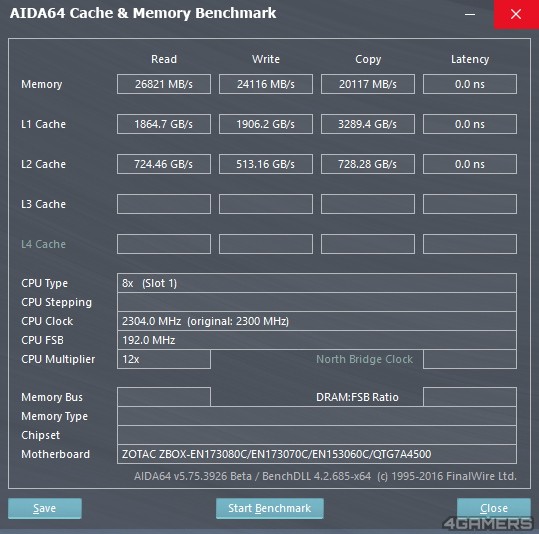Select the Memory Write 24116 MB/s field
Image resolution: width=539 pixels, height=534 pixels.
pos(266,84)
